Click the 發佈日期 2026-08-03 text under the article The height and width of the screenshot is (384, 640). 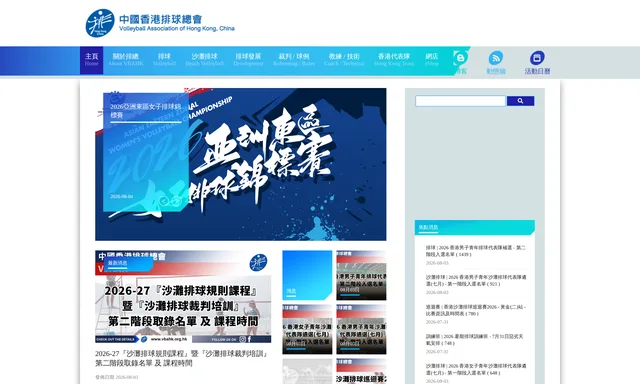pyautogui.click(x=117, y=377)
